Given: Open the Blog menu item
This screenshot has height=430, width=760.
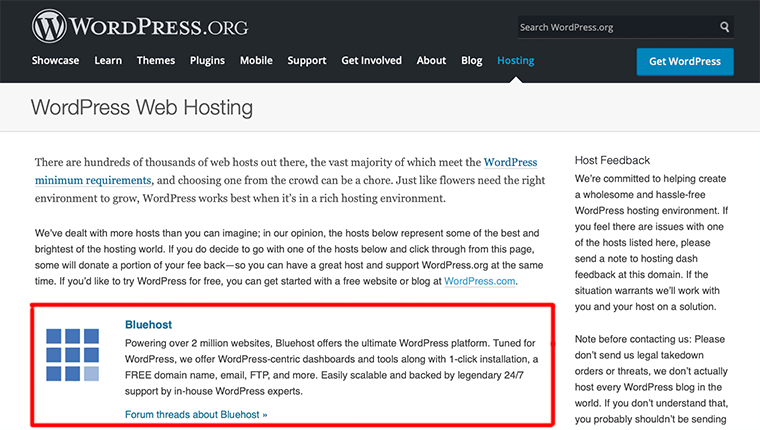Looking at the screenshot, I should click(472, 61).
